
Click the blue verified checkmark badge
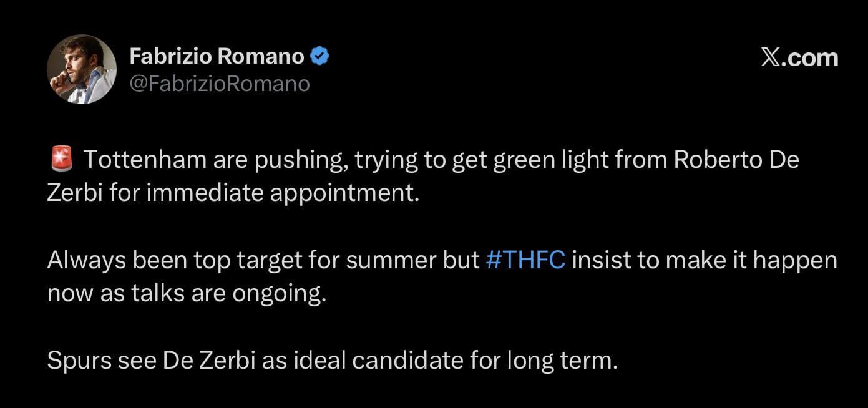coord(319,57)
